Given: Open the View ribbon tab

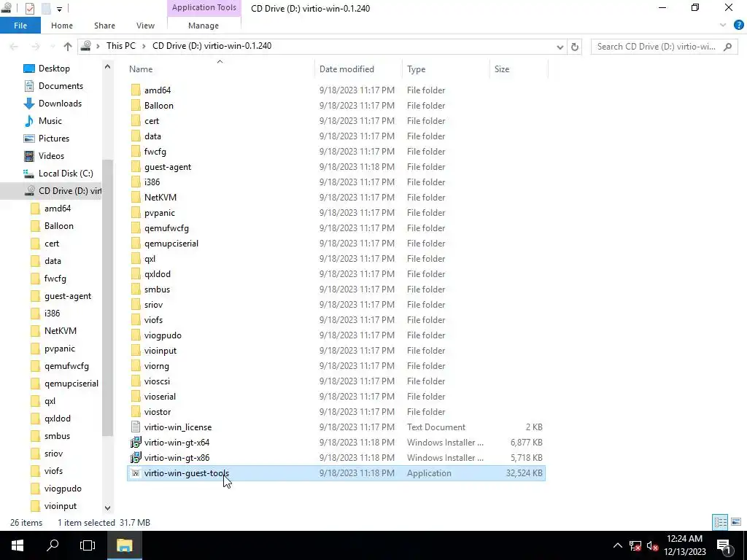Looking at the screenshot, I should click(x=145, y=26).
